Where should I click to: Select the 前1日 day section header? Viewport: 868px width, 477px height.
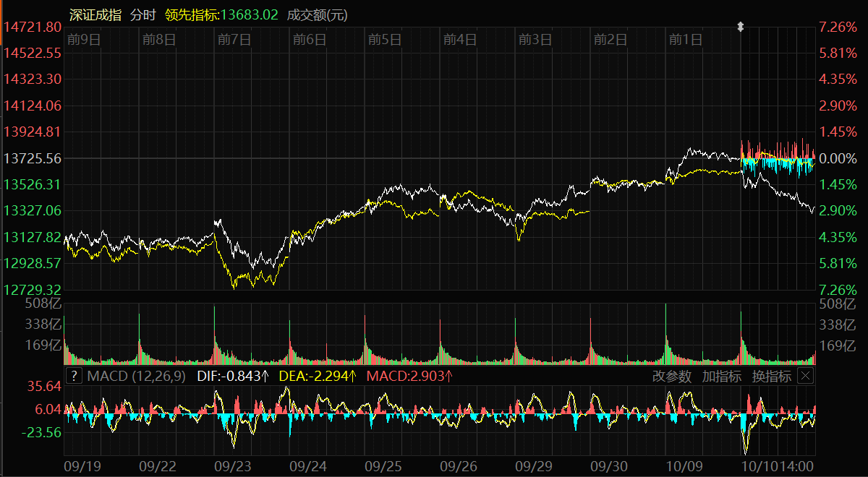click(685, 40)
